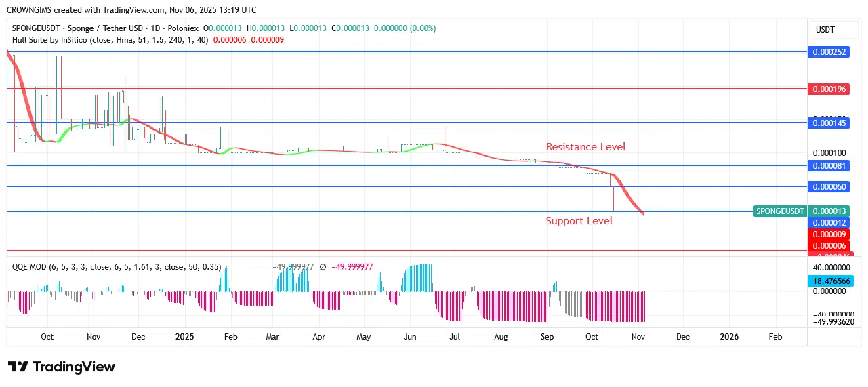Click the TradingView wordmark link
This screenshot has height=387, width=868.
(x=75, y=367)
